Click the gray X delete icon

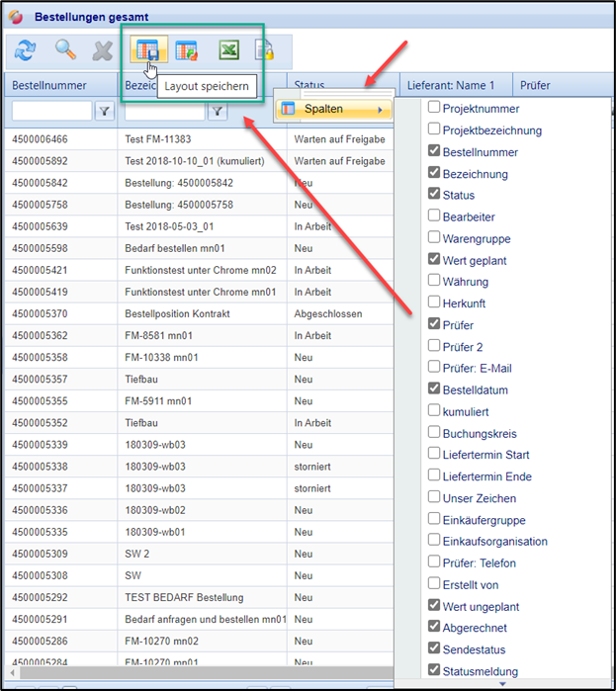[x=102, y=50]
